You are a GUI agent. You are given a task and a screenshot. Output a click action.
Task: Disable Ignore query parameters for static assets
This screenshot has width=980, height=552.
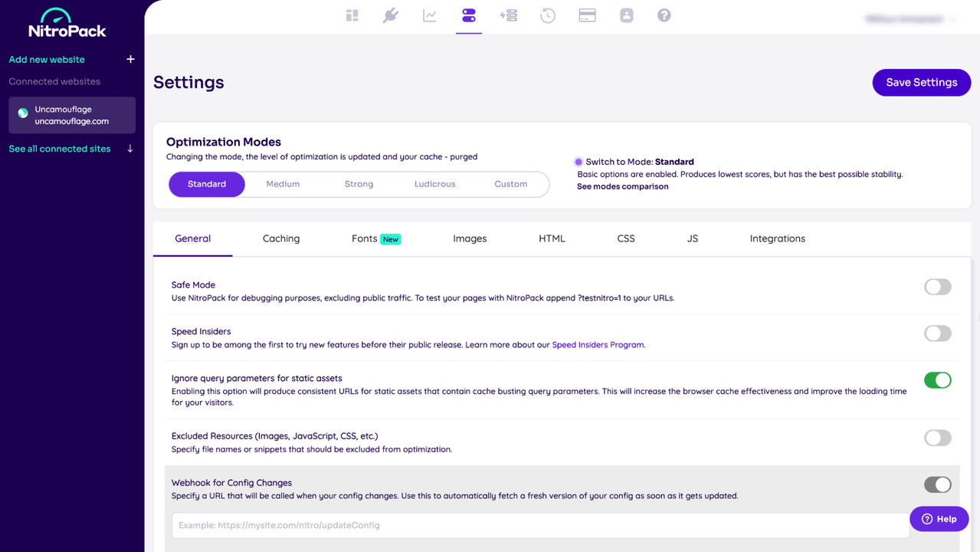click(x=937, y=379)
